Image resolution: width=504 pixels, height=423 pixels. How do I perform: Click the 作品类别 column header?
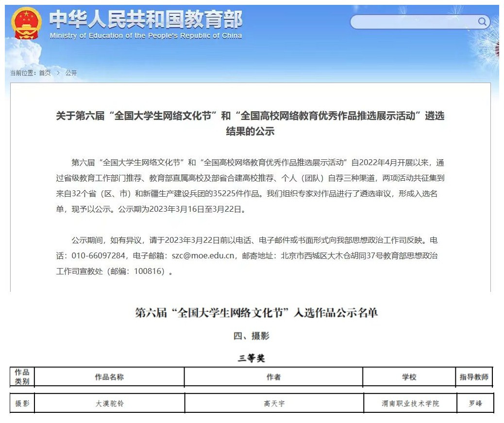click(x=22, y=377)
